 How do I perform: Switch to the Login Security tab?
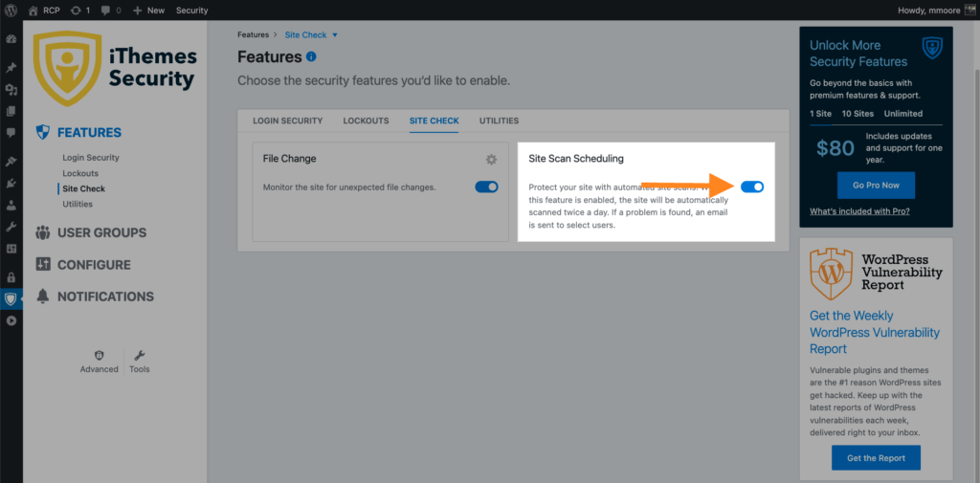click(x=287, y=121)
